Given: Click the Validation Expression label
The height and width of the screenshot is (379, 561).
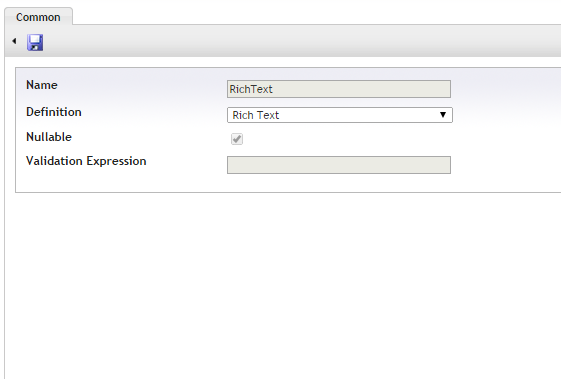Looking at the screenshot, I should [86, 161].
